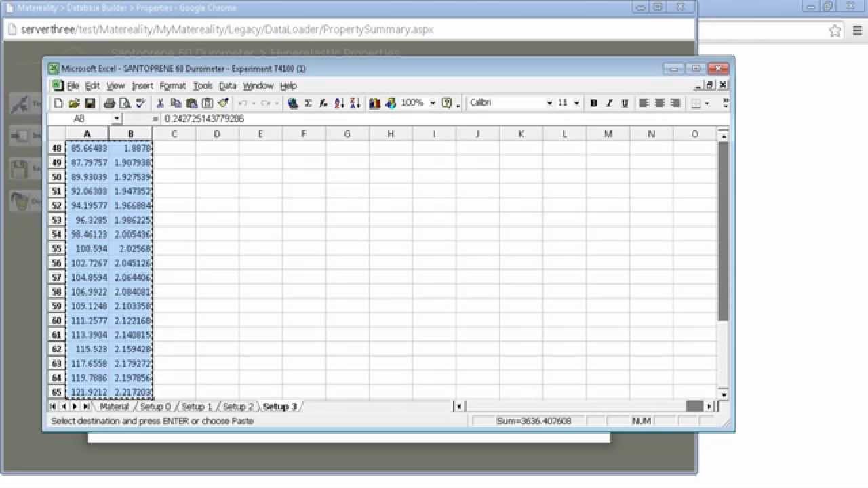Select column A header
Image resolution: width=868 pixels, height=488 pixels.
click(x=87, y=134)
